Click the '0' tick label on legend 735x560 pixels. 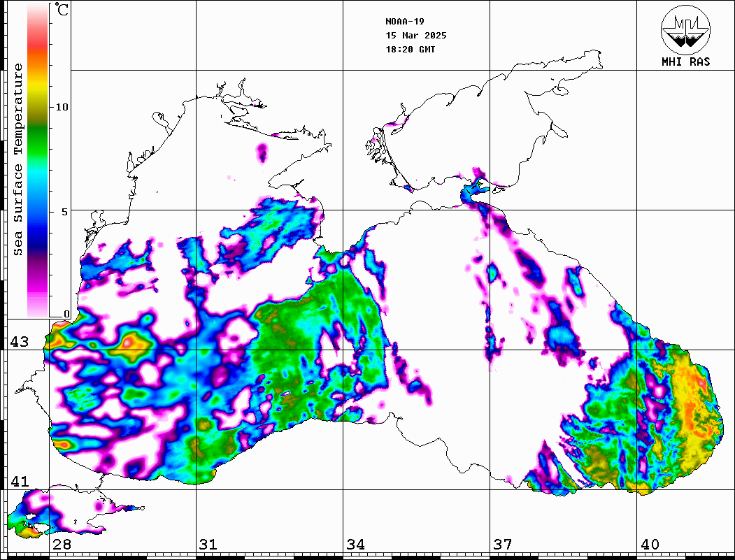tap(66, 313)
